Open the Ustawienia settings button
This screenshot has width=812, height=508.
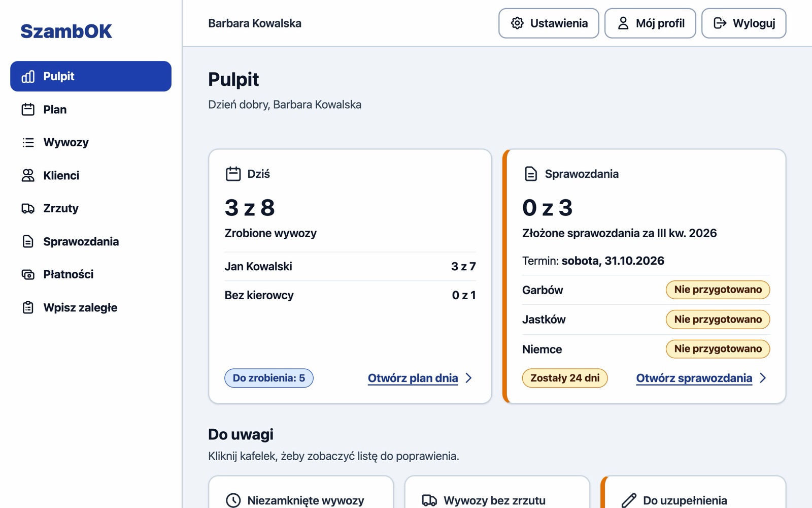[549, 23]
